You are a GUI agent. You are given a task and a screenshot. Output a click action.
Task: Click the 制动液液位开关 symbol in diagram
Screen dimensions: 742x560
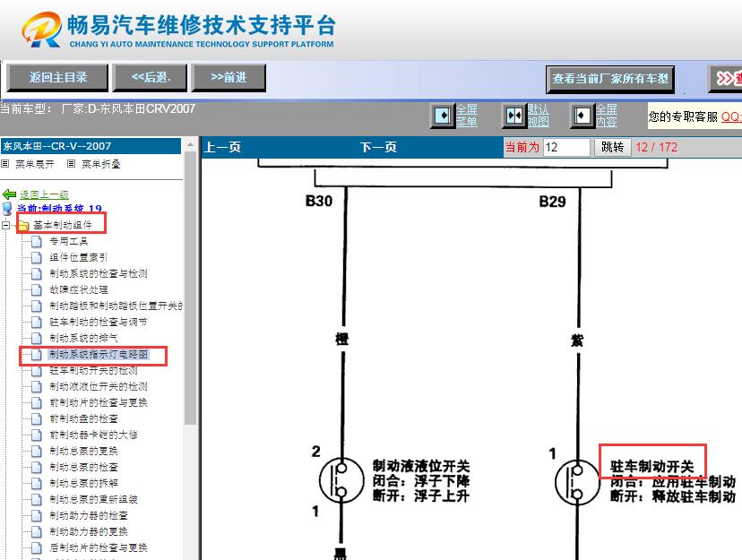(x=341, y=480)
